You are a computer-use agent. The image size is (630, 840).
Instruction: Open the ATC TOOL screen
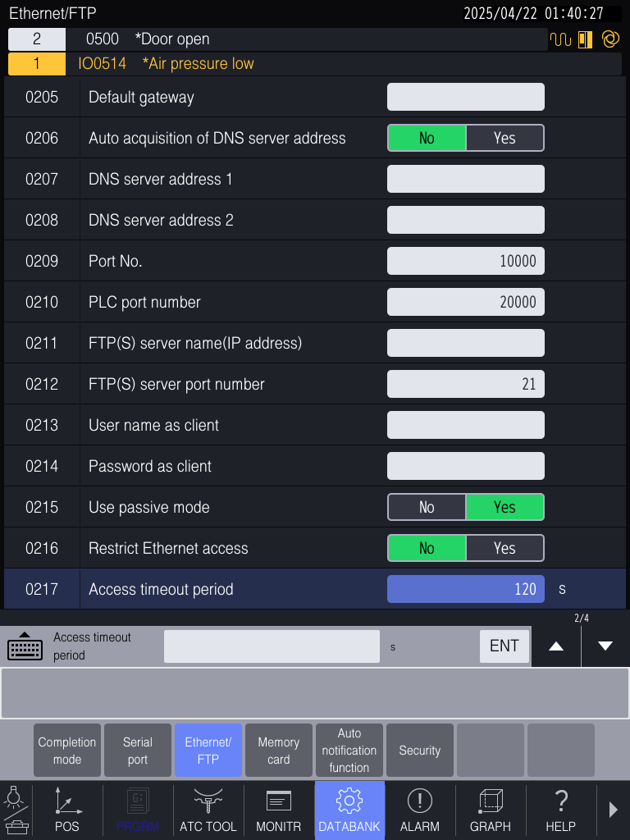coord(208,810)
